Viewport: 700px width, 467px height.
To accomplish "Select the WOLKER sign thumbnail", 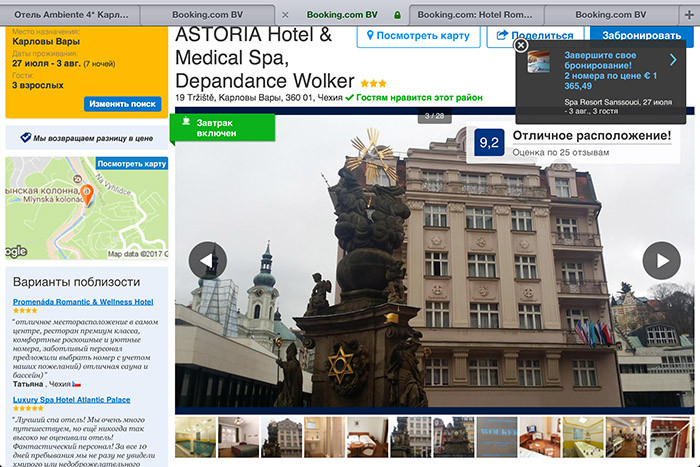I will point(497,437).
